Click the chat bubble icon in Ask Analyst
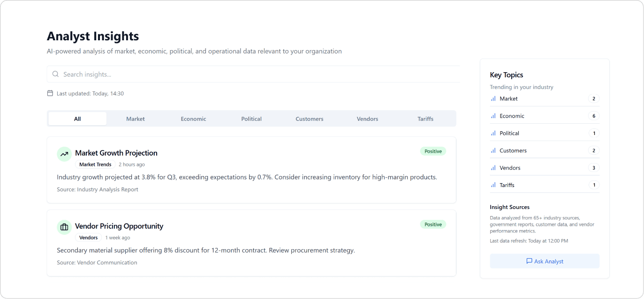The height and width of the screenshot is (299, 644). [529, 261]
